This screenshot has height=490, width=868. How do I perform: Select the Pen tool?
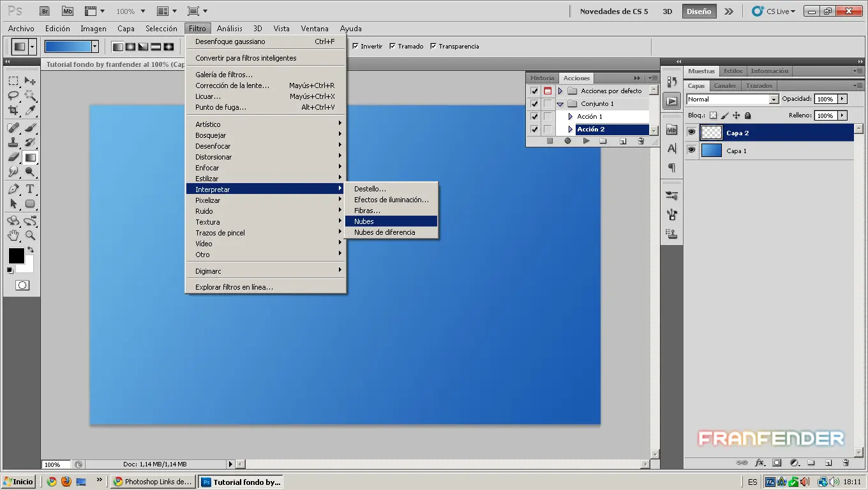[13, 189]
